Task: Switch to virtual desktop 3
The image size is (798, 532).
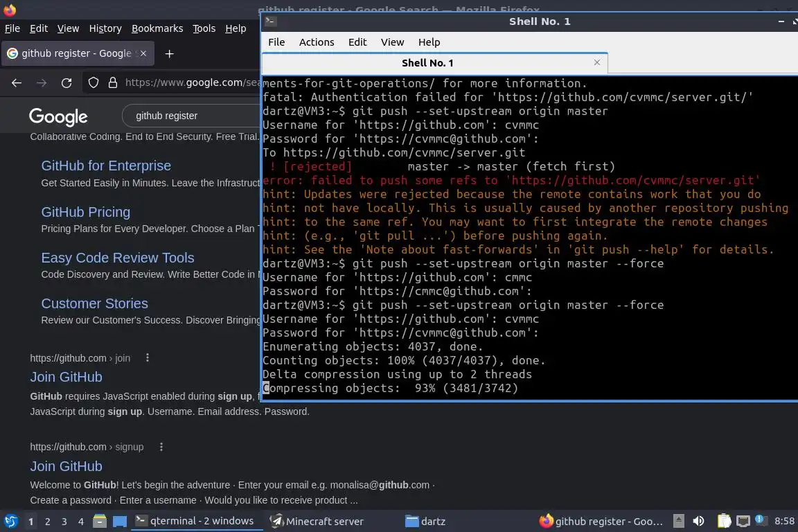Action: tap(64, 522)
